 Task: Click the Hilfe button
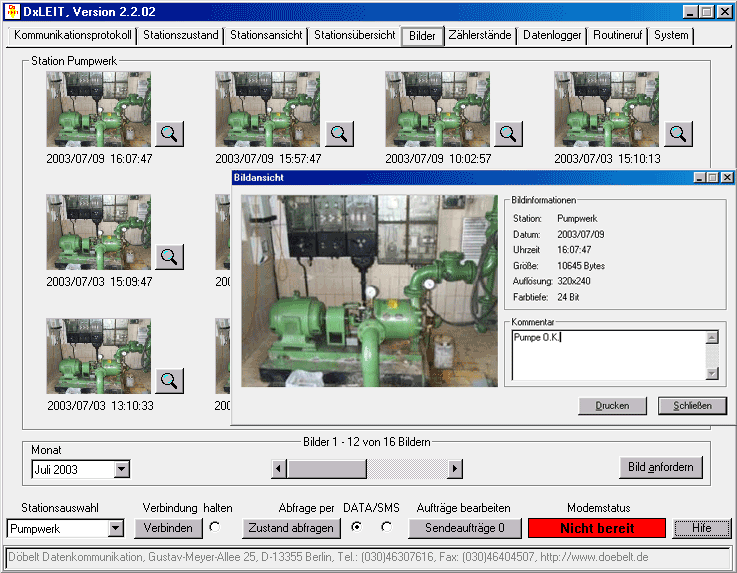pyautogui.click(x=702, y=528)
